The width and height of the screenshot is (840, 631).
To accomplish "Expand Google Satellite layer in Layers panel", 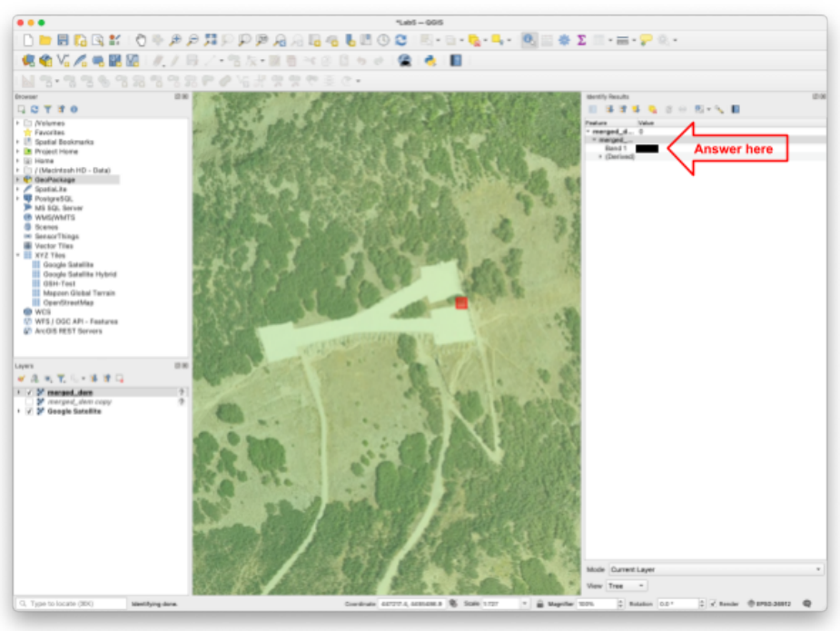I will [19, 411].
